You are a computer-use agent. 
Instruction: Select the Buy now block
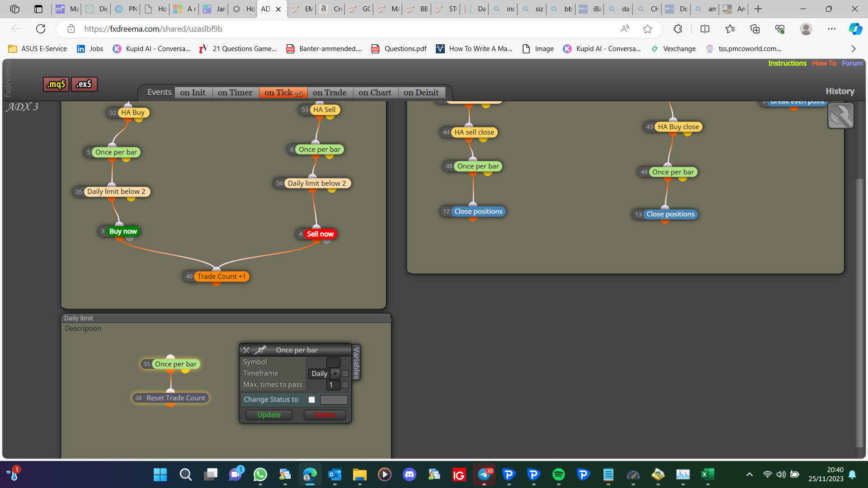(x=123, y=231)
